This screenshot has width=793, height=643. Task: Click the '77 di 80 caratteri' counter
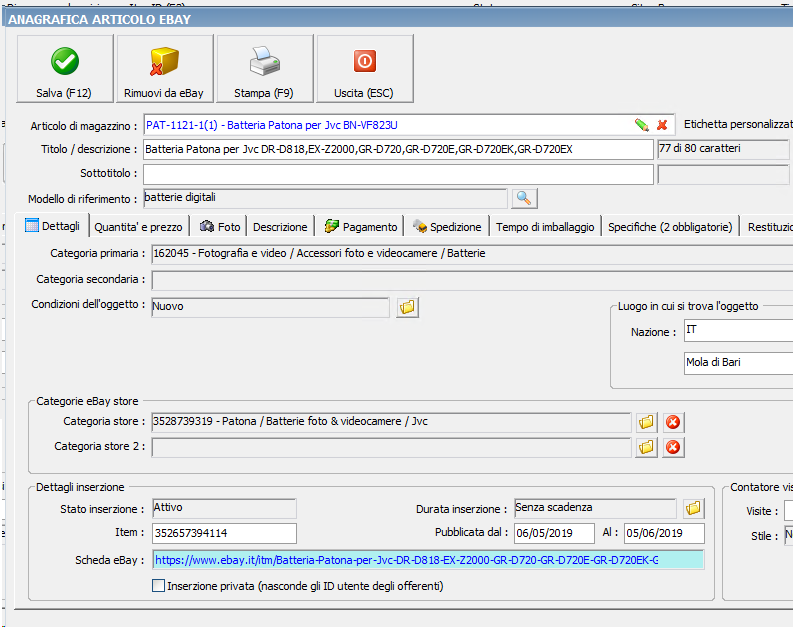[723, 149]
